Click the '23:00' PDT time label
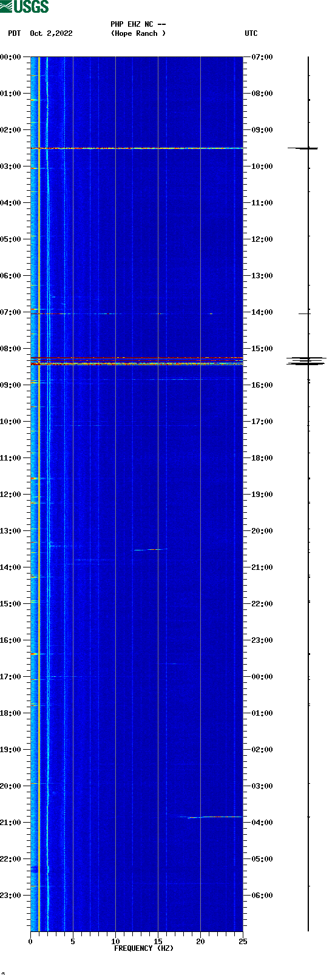This screenshot has width=335, height=980. point(11,896)
